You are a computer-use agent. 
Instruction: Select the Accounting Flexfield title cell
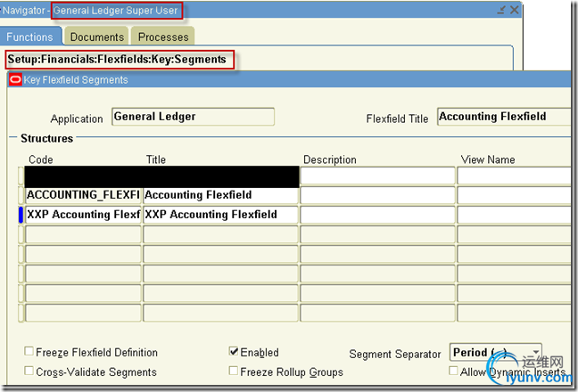[x=220, y=195]
